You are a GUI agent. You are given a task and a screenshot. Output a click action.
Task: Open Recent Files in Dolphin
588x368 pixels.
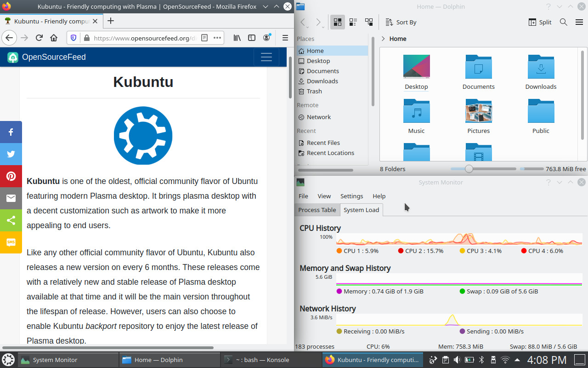pos(323,143)
